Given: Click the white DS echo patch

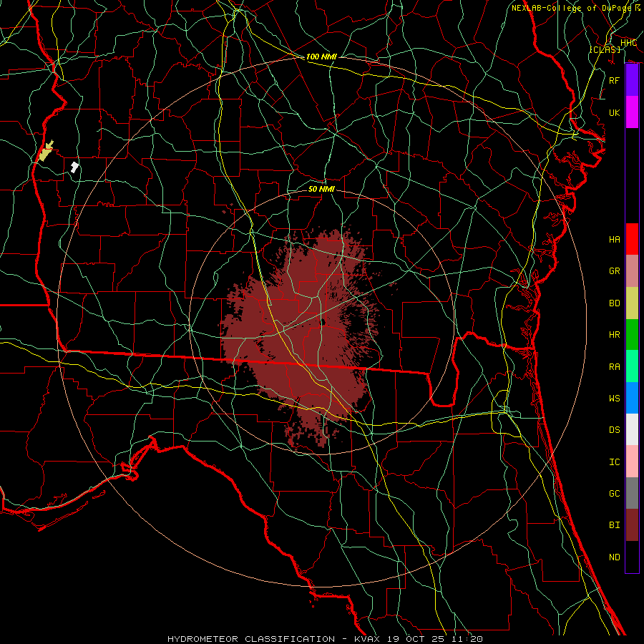Looking at the screenshot, I should click(74, 167).
